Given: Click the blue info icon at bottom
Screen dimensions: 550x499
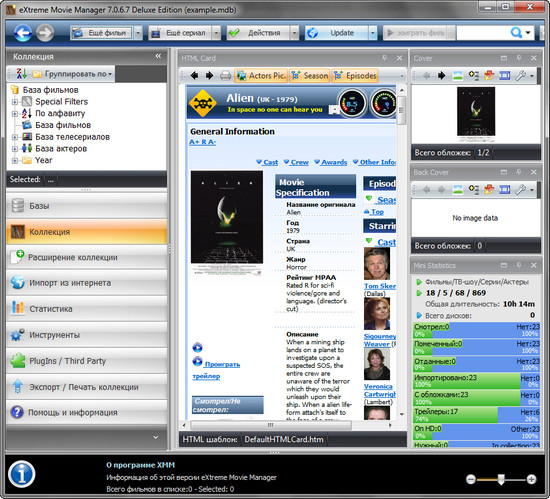Looking at the screenshot, I should click(22, 474).
